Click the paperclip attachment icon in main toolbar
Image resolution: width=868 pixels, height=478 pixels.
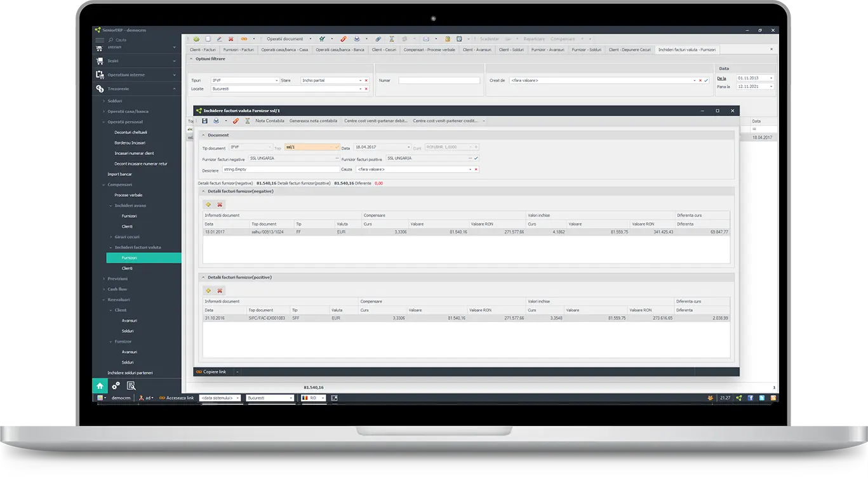(x=378, y=39)
